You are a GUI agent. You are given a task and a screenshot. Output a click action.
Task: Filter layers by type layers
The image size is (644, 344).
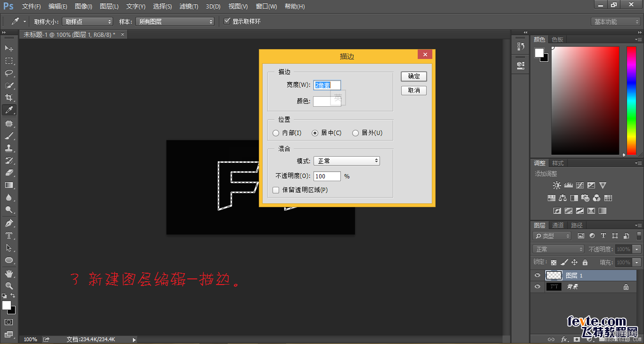603,236
